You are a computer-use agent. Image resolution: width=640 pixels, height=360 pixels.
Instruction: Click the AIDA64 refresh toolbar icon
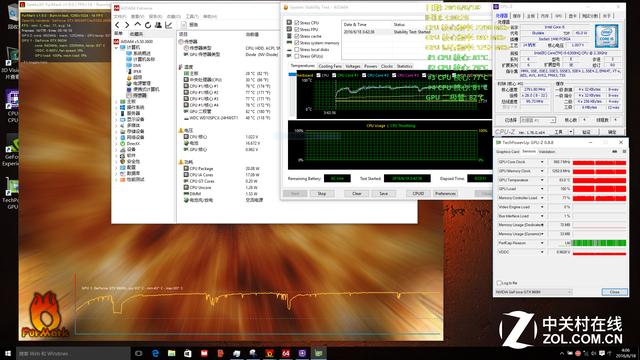coord(148,25)
